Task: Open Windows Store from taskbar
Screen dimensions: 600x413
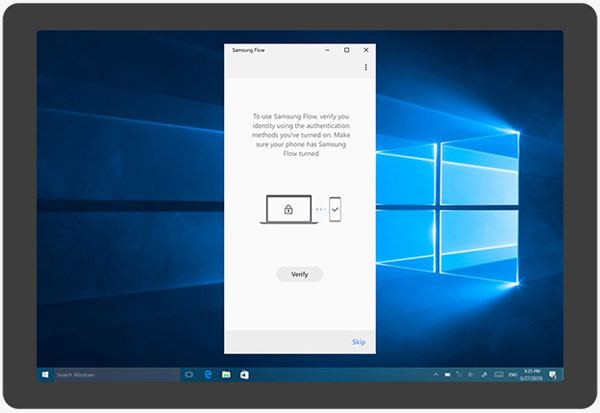Action: [245, 375]
